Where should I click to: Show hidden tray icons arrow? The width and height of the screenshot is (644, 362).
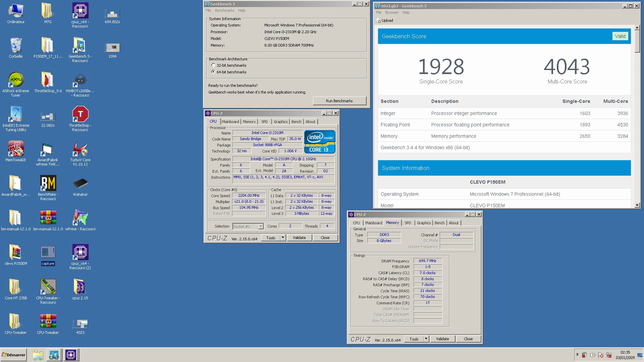577,354
